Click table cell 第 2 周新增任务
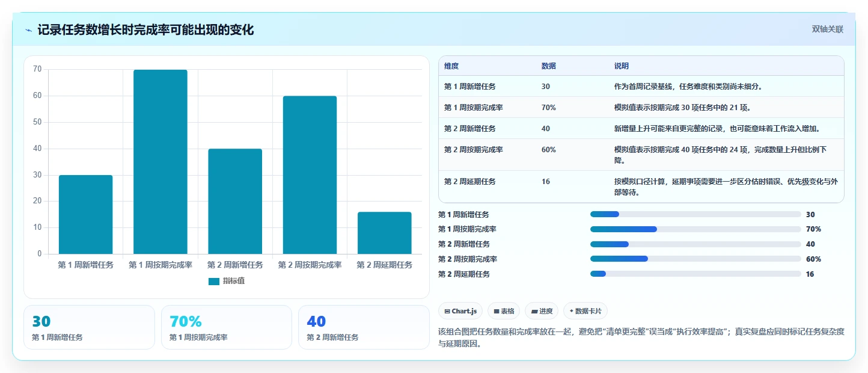Screen dimensions: 868x373 [x=471, y=129]
